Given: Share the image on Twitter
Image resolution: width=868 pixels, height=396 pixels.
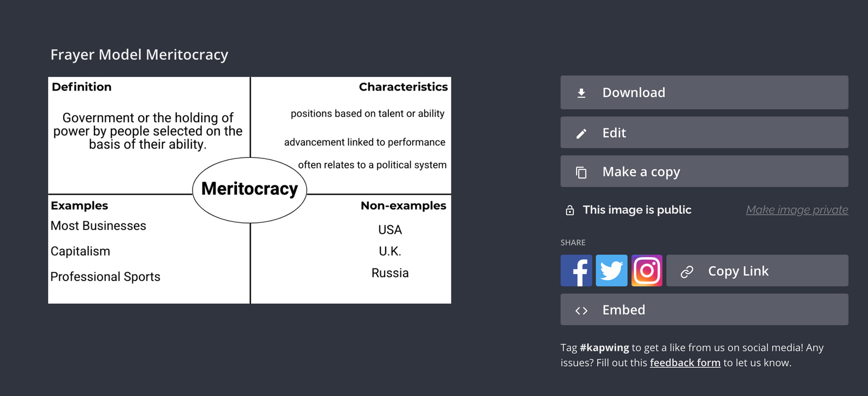Looking at the screenshot, I should pyautogui.click(x=611, y=270).
